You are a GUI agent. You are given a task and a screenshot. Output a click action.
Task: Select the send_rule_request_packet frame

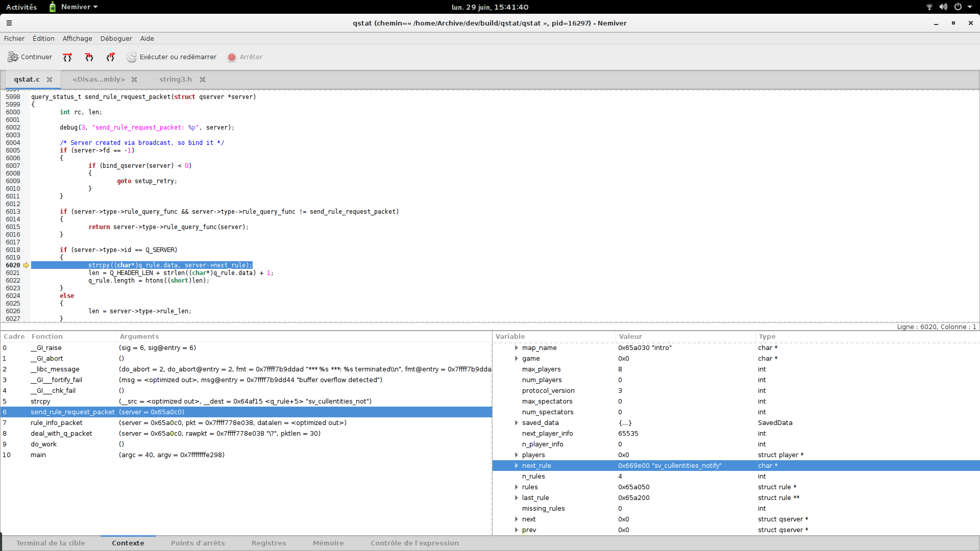(246, 412)
